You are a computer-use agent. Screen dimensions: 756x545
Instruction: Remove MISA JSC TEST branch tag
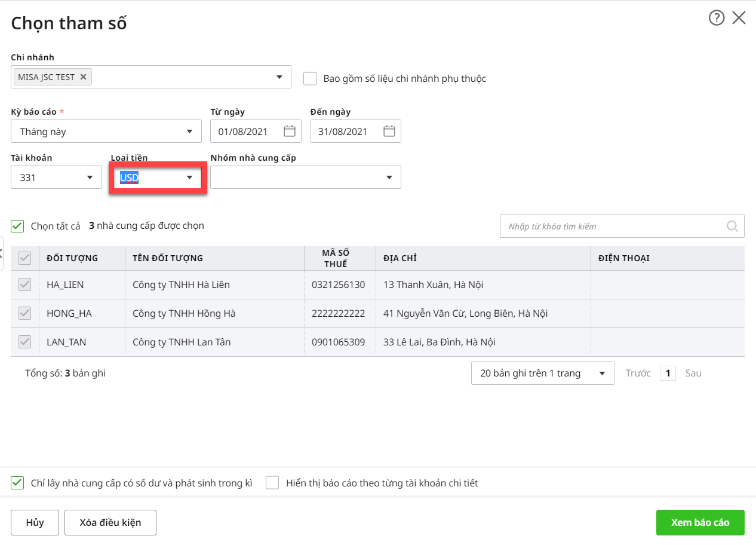point(83,77)
